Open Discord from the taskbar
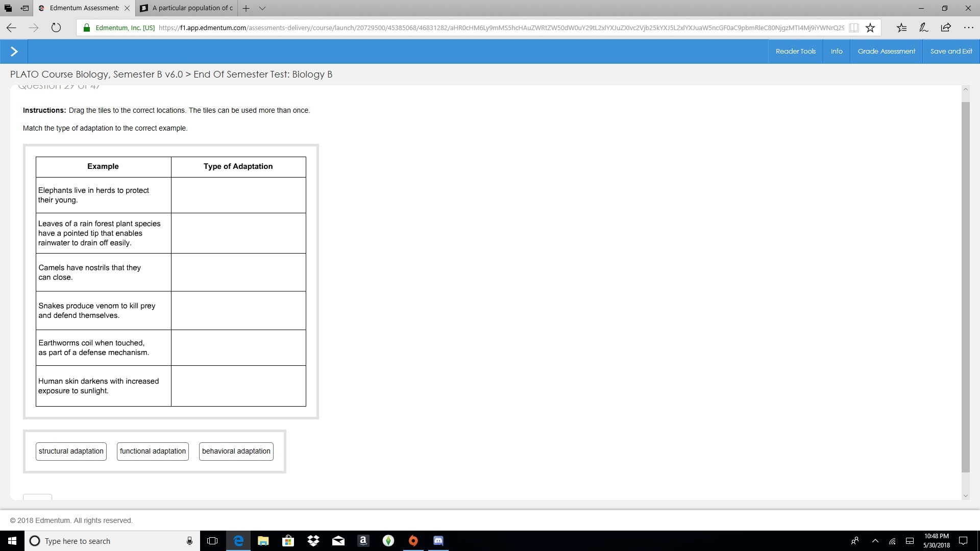Image resolution: width=980 pixels, height=551 pixels. tap(438, 541)
